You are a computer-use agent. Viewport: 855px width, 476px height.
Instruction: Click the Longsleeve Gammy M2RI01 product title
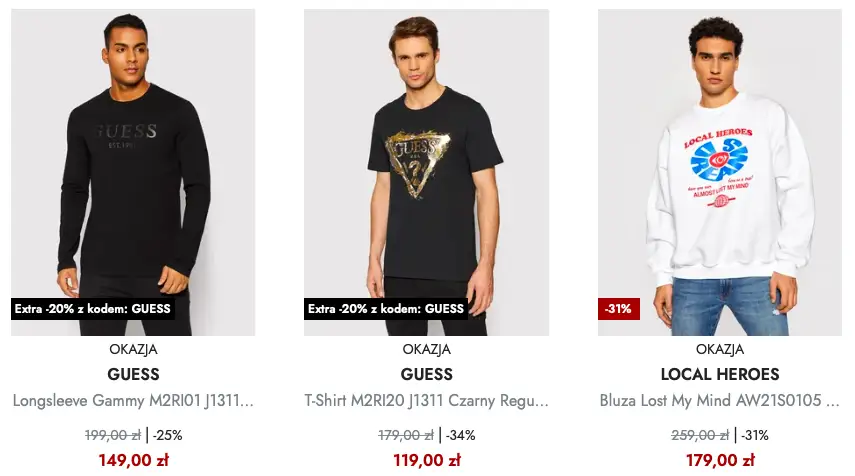coord(133,401)
